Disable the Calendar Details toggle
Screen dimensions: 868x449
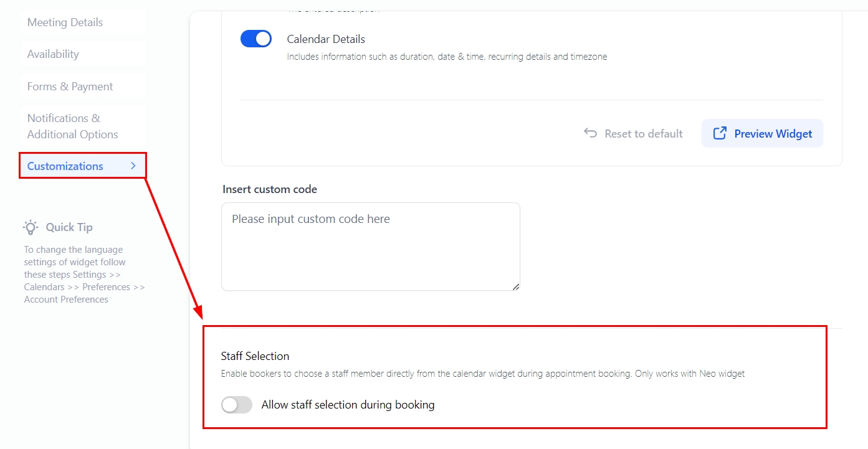pyautogui.click(x=256, y=39)
